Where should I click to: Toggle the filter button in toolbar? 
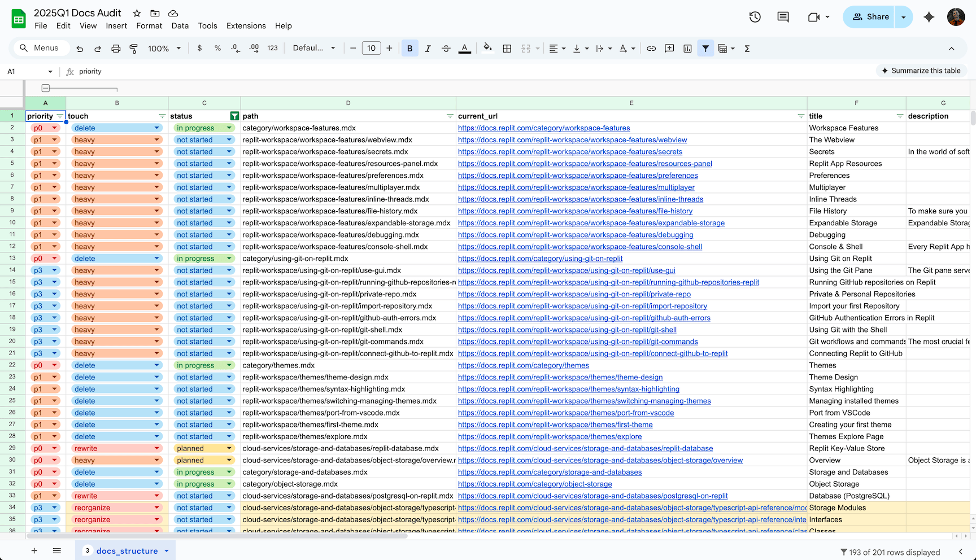705,49
